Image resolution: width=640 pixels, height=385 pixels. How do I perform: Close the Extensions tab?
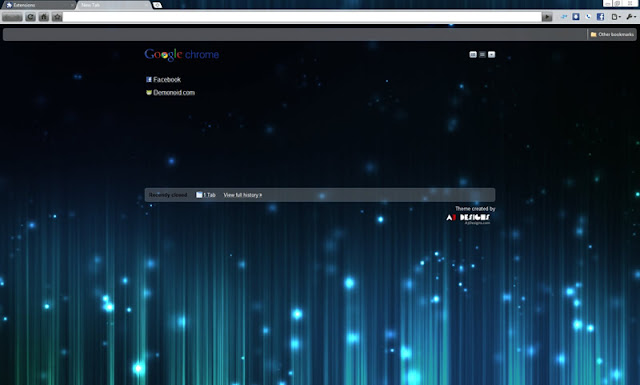pyautogui.click(x=72, y=5)
